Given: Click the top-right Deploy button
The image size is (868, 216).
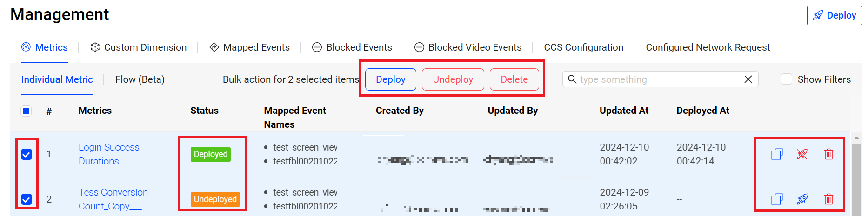Looking at the screenshot, I should 835,15.
